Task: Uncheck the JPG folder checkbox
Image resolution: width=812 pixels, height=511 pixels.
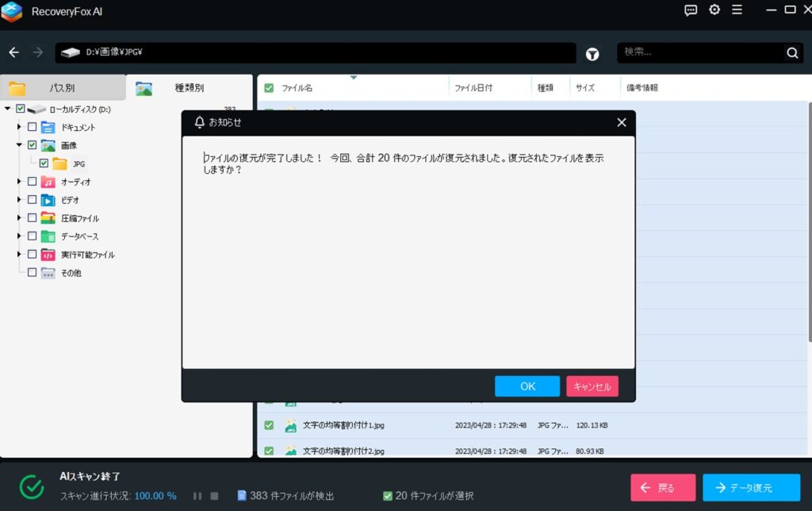Action: click(44, 163)
